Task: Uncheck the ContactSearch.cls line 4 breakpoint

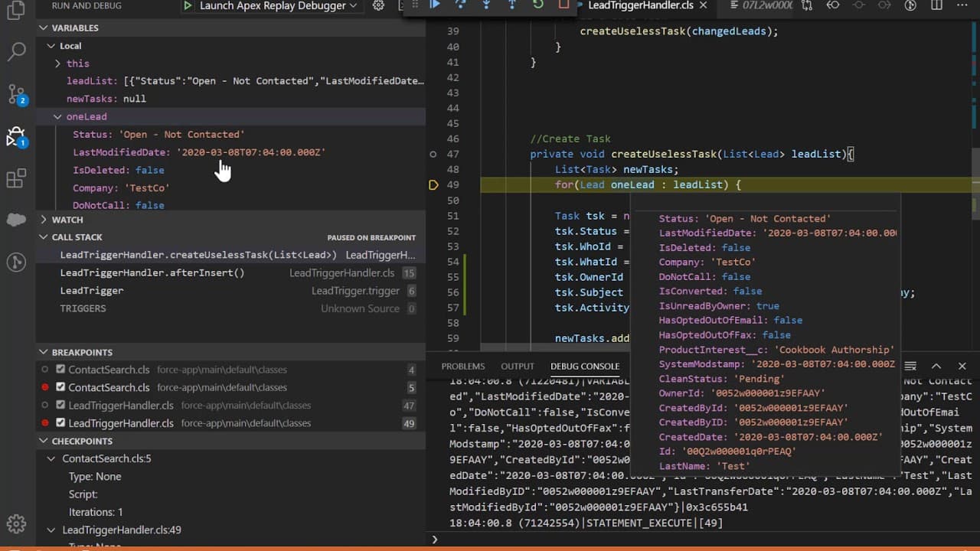Action: point(61,370)
